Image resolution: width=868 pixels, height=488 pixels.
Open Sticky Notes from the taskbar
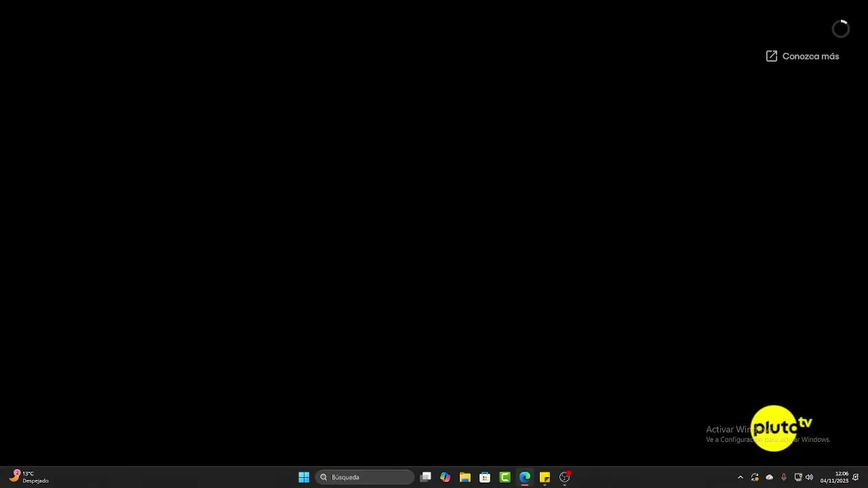[545, 477]
